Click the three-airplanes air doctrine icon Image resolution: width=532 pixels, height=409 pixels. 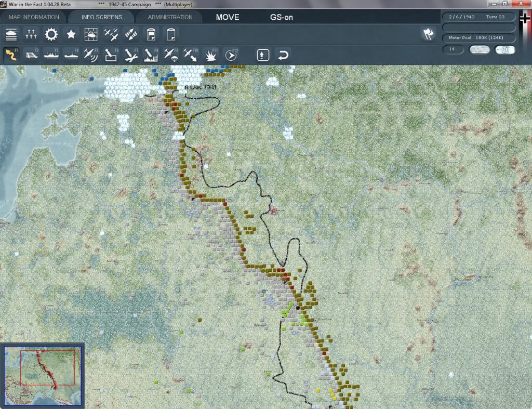click(111, 35)
